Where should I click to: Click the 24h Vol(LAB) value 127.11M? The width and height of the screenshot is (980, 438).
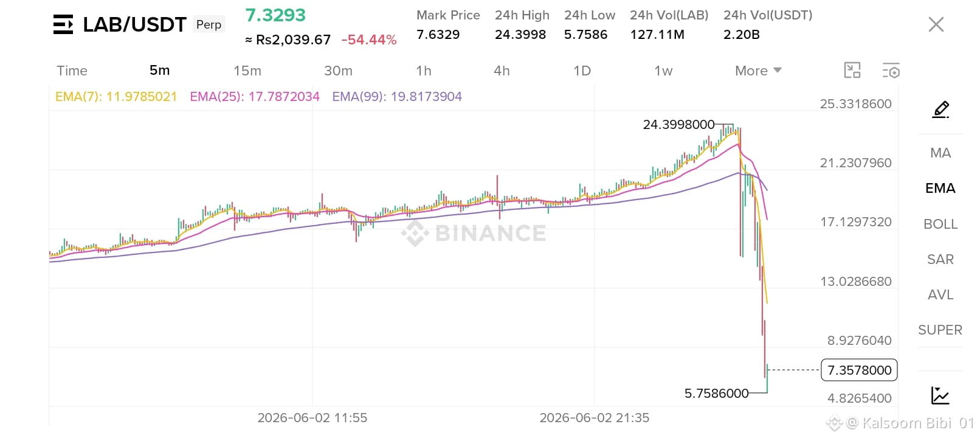tap(657, 35)
